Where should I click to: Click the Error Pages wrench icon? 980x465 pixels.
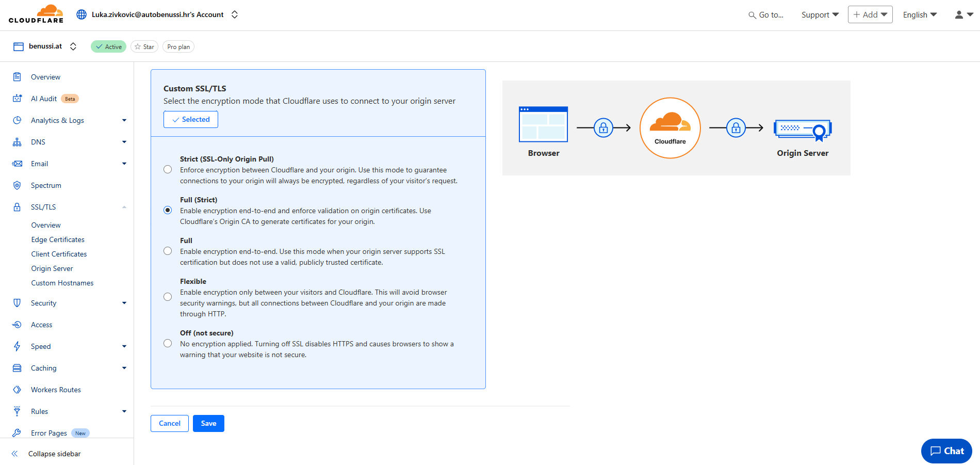pos(17,433)
